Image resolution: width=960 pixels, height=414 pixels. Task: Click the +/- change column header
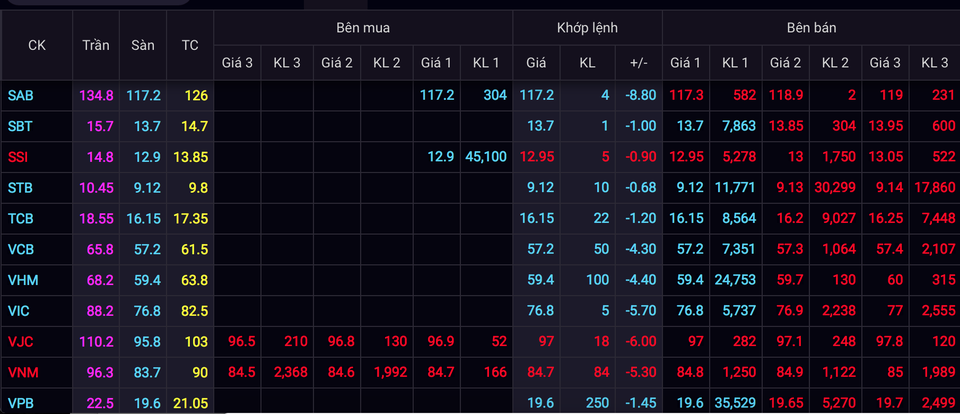click(x=639, y=62)
